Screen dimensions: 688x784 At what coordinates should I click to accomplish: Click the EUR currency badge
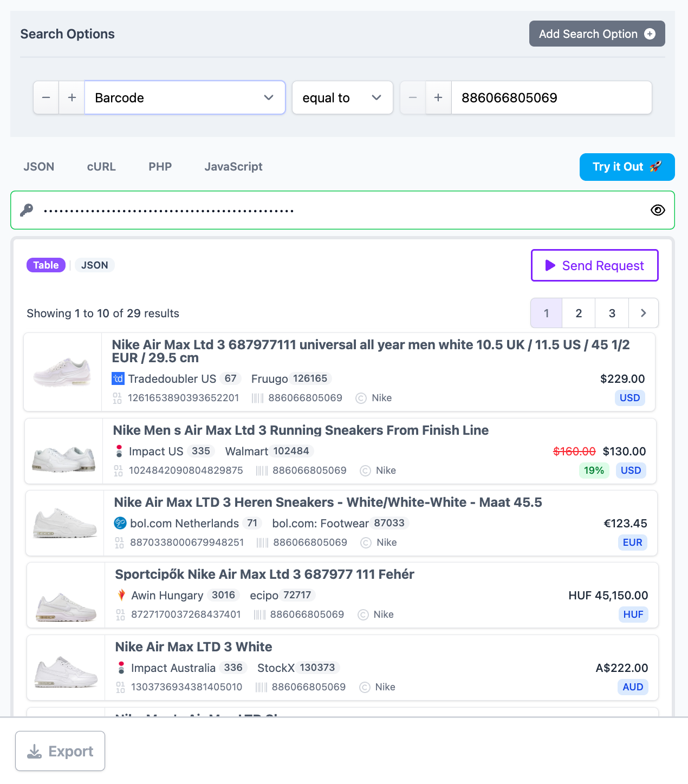coord(632,542)
